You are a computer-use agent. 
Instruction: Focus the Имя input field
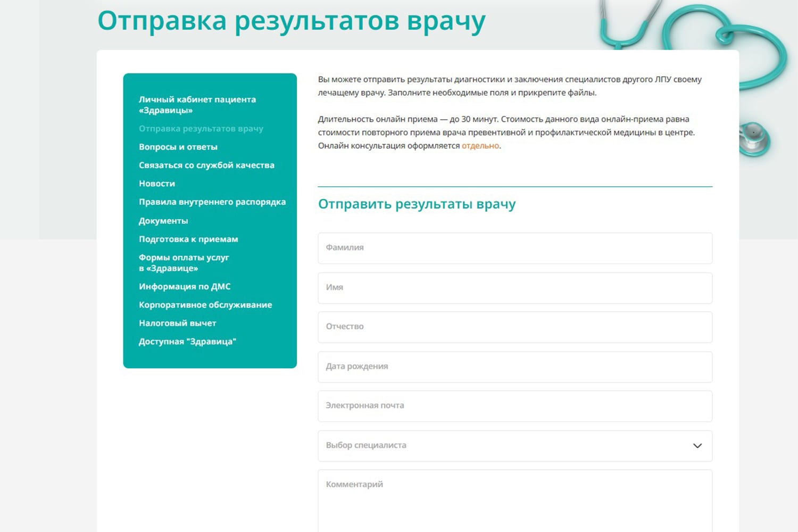point(515,288)
